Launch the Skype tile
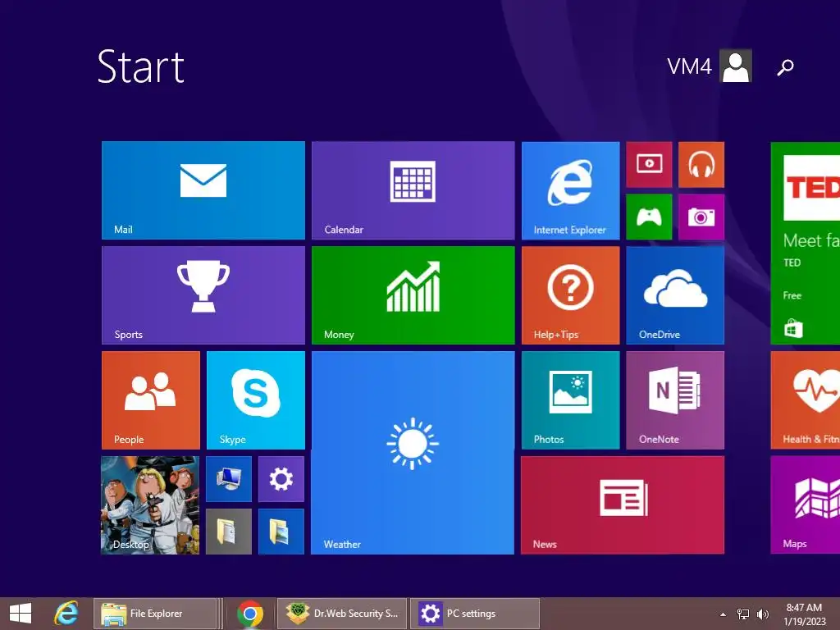Screen dimensions: 840x630 [x=256, y=400]
